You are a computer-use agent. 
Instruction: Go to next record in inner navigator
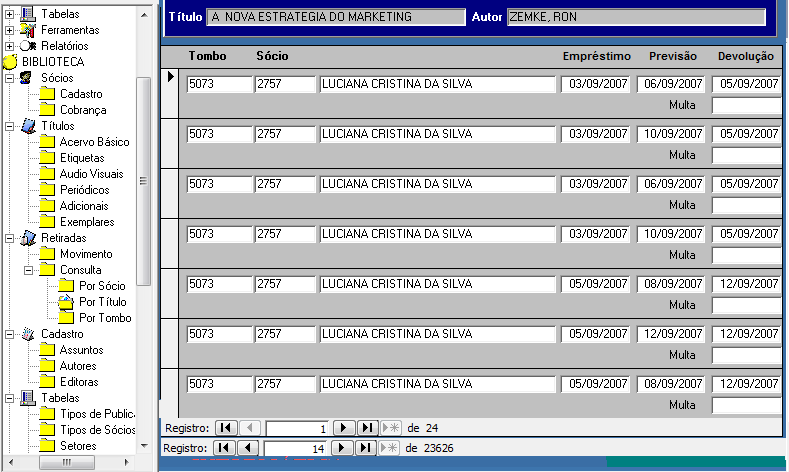[x=344, y=428]
